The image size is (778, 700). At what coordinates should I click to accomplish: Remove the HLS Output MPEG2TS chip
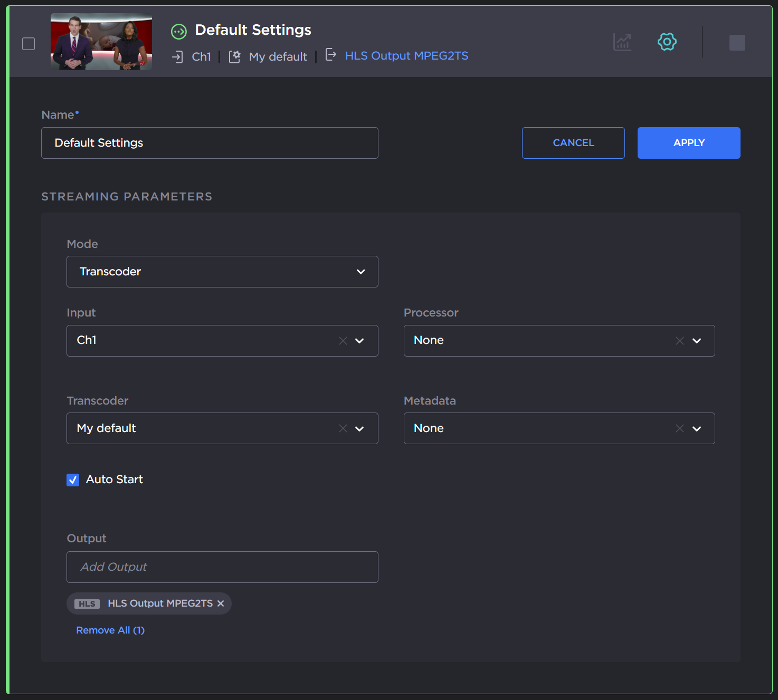[x=221, y=603]
